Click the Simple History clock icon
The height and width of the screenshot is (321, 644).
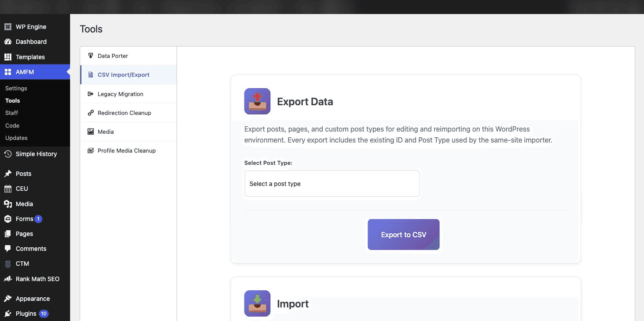[x=8, y=154]
